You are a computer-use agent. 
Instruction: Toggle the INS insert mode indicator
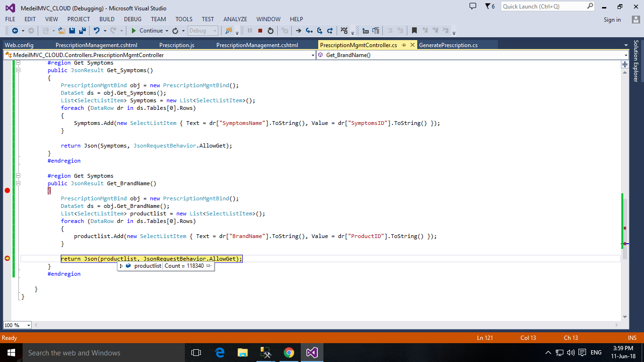point(632,337)
